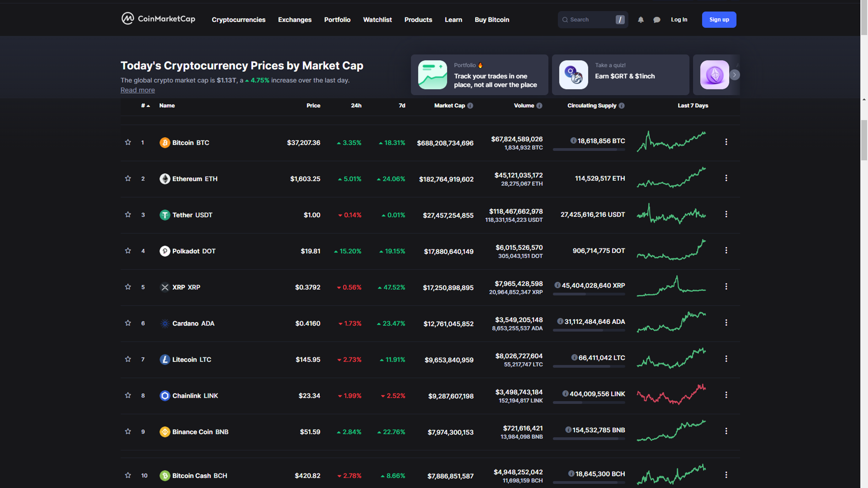The width and height of the screenshot is (868, 488).
Task: Toggle the watchlist star for Polkadot
Action: 128,251
